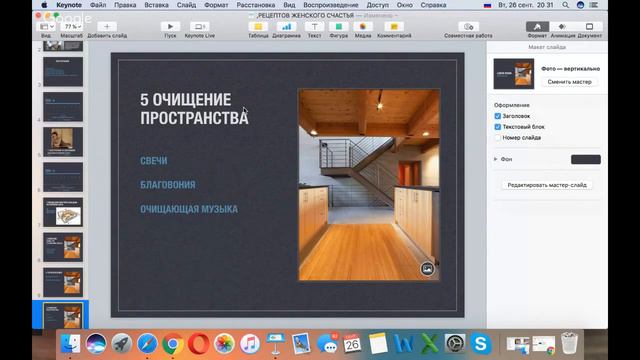
Task: Switch to Document (Документ) inspector
Action: 589,27
